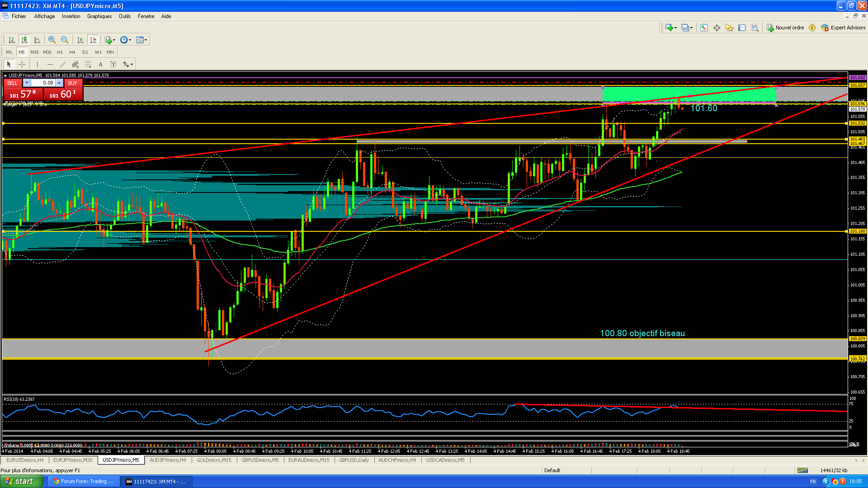Open the Market Watch window icon
The width and height of the screenshot is (868, 488).
(704, 28)
